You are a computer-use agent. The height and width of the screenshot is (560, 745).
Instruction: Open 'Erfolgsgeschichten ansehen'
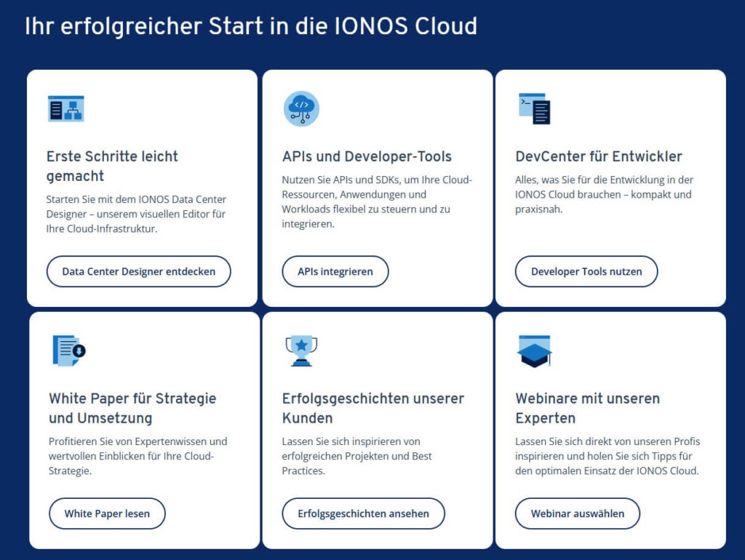(x=363, y=513)
